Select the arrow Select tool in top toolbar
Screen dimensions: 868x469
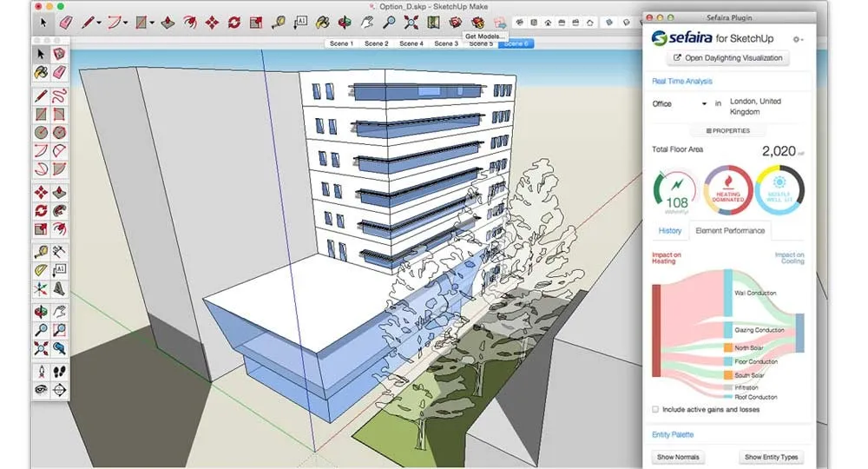pos(43,23)
